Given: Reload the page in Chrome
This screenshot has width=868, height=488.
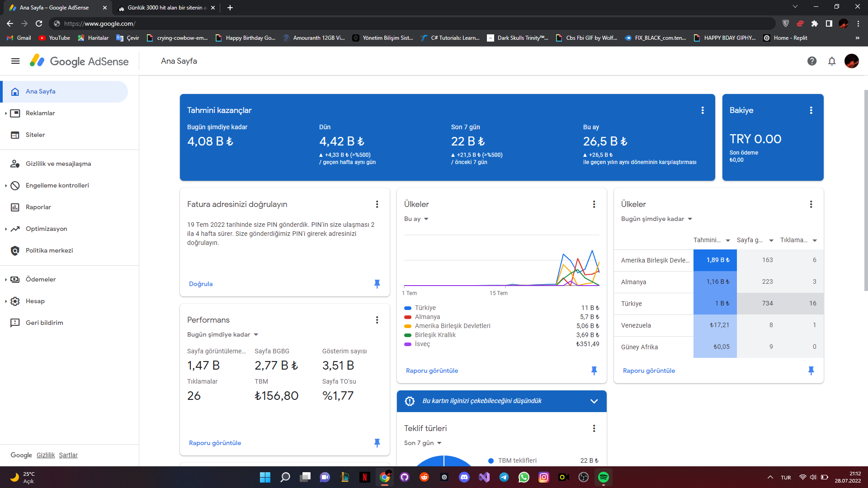Looking at the screenshot, I should [39, 23].
